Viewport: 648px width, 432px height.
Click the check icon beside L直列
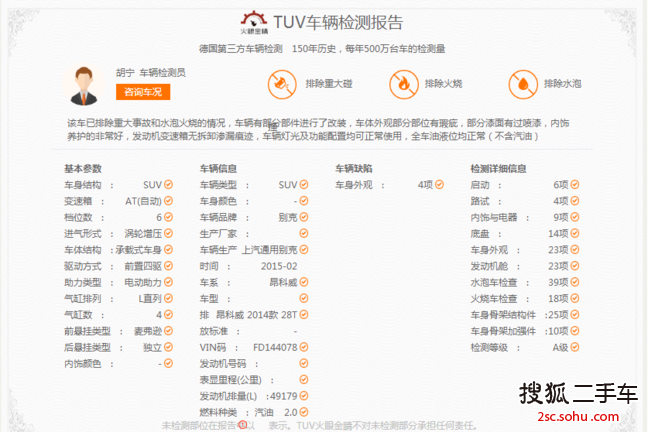tap(168, 298)
